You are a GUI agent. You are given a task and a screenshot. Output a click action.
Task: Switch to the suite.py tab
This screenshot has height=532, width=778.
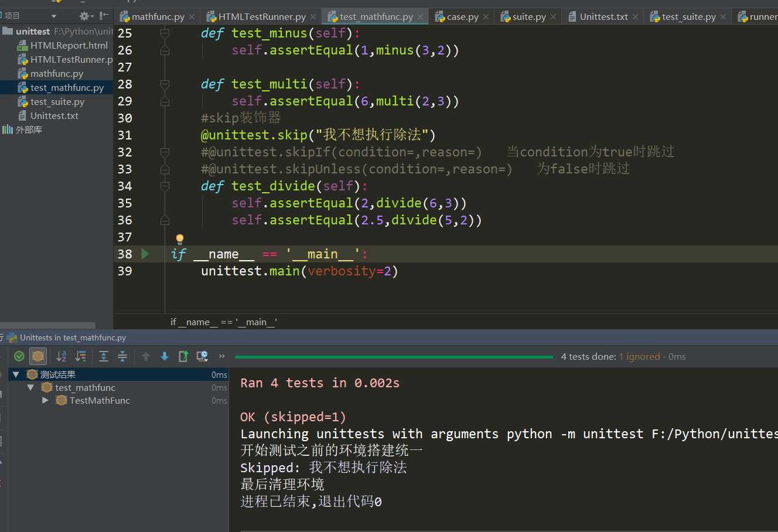pyautogui.click(x=529, y=16)
